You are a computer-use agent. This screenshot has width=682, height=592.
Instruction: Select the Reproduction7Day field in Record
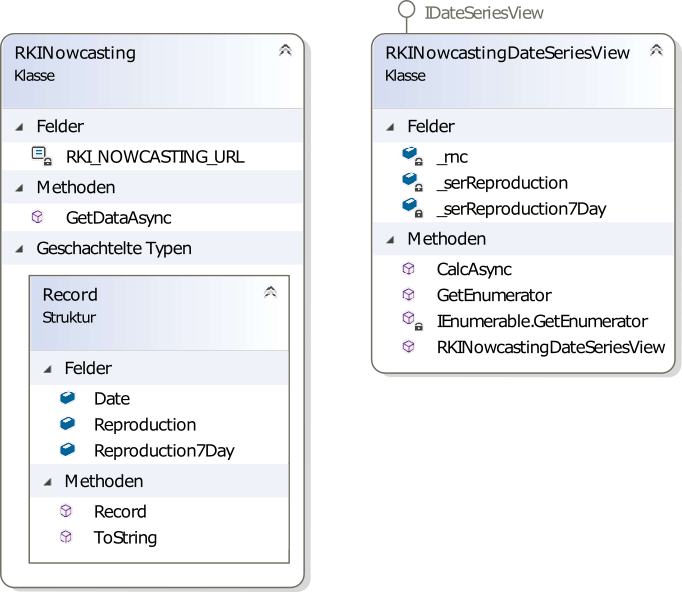click(x=164, y=451)
